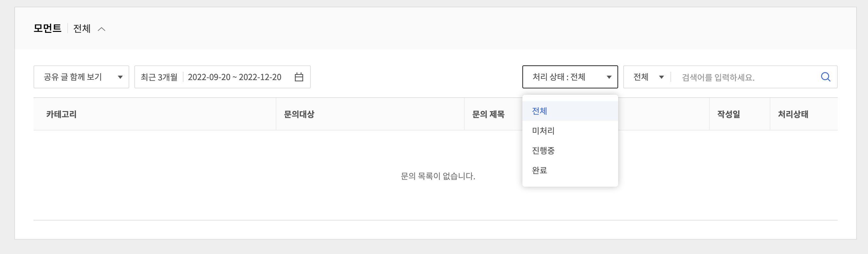Collapse the 모먼트 section chevron
Viewport: 868px width, 254px height.
(101, 29)
